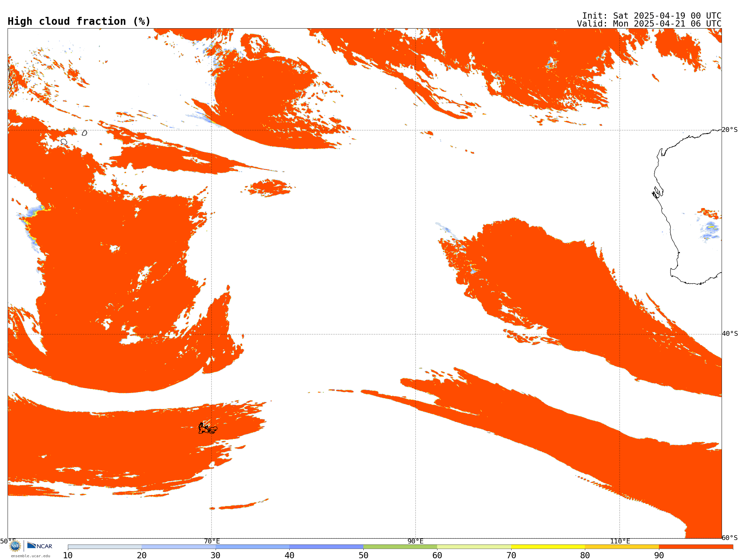Click the Western Australia coastline outline
Image resolution: width=744 pixels, height=560 pixels.
click(688, 207)
